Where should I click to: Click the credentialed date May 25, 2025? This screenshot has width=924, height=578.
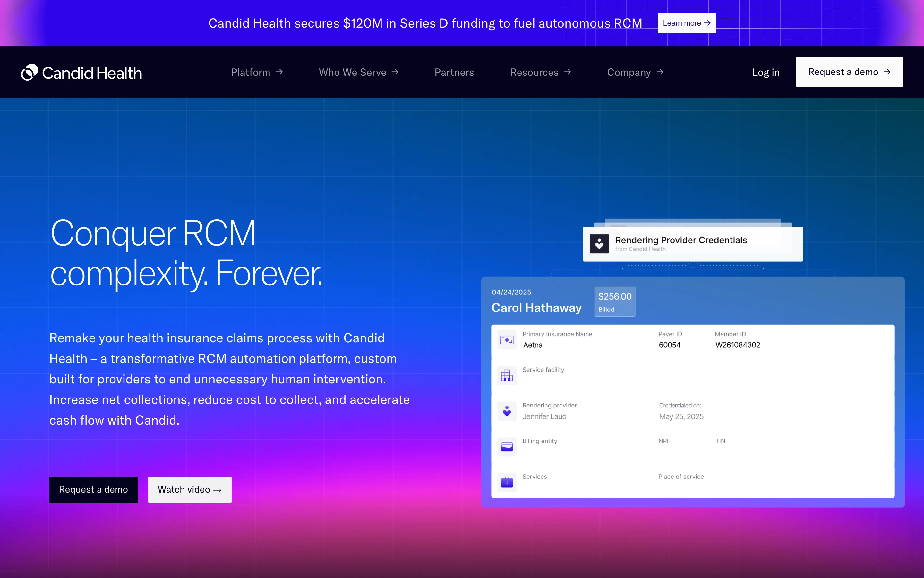[x=681, y=416]
